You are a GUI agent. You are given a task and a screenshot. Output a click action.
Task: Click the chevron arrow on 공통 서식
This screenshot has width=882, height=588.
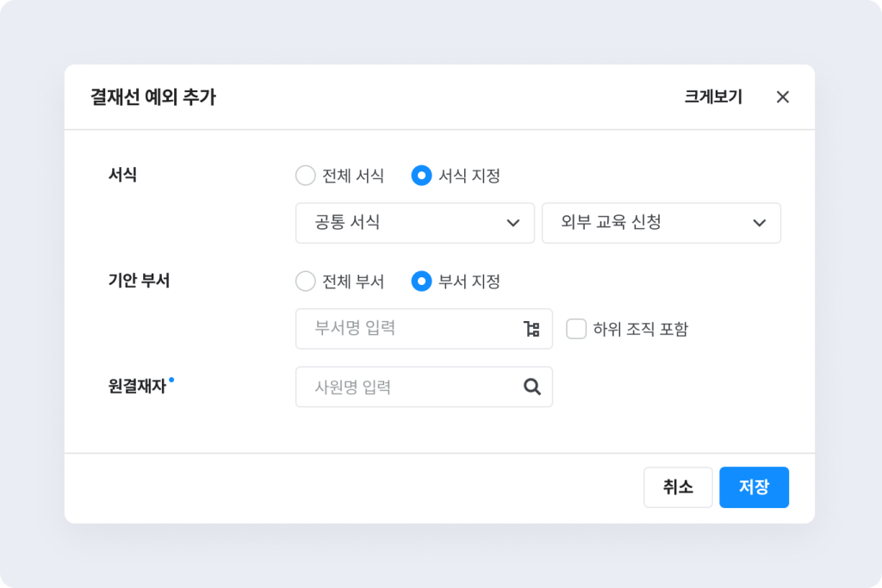513,223
